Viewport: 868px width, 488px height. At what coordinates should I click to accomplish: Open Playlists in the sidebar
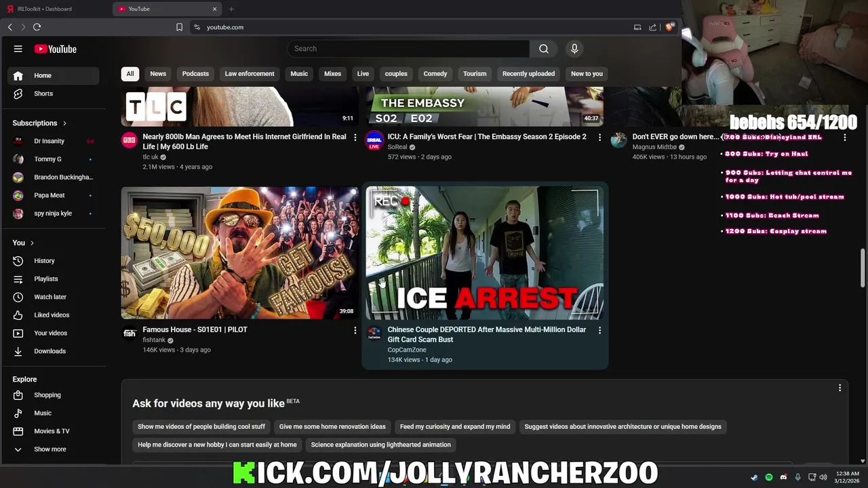tap(53, 279)
